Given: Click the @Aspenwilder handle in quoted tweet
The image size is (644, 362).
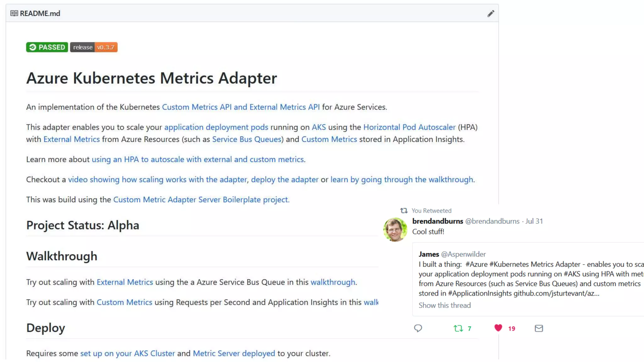Looking at the screenshot, I should [x=463, y=254].
